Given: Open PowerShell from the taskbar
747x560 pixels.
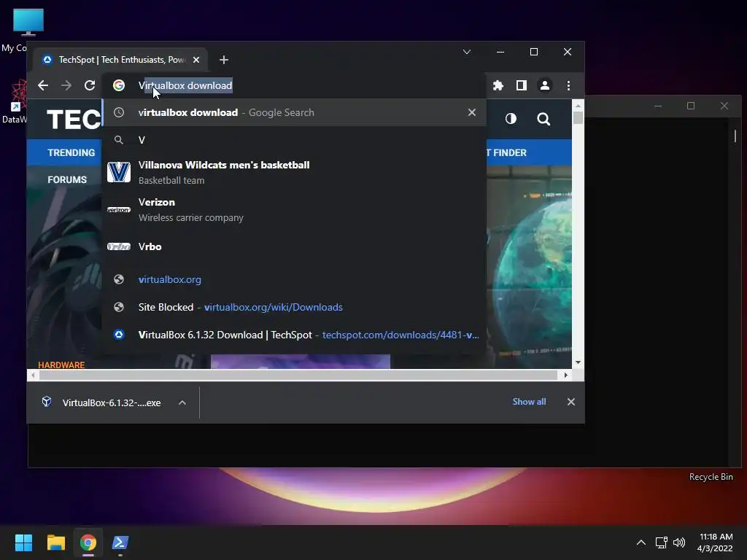Looking at the screenshot, I should pos(120,542).
